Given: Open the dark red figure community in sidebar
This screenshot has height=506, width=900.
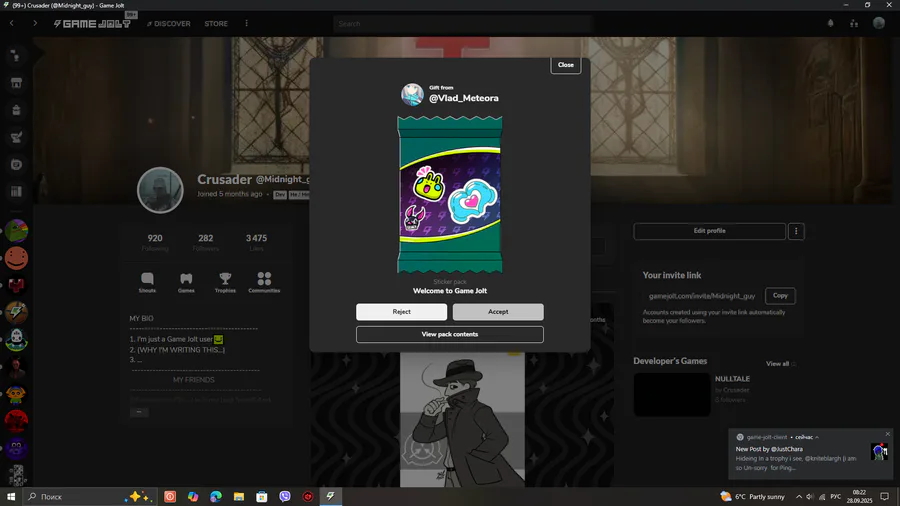Looking at the screenshot, I should [16, 367].
